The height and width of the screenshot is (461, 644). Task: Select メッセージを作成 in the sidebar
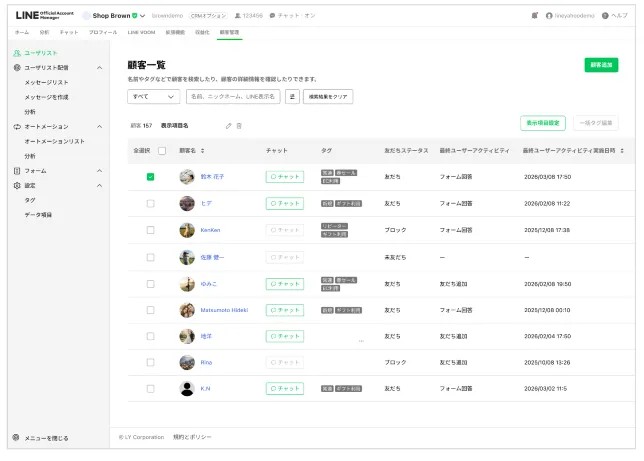click(46, 97)
